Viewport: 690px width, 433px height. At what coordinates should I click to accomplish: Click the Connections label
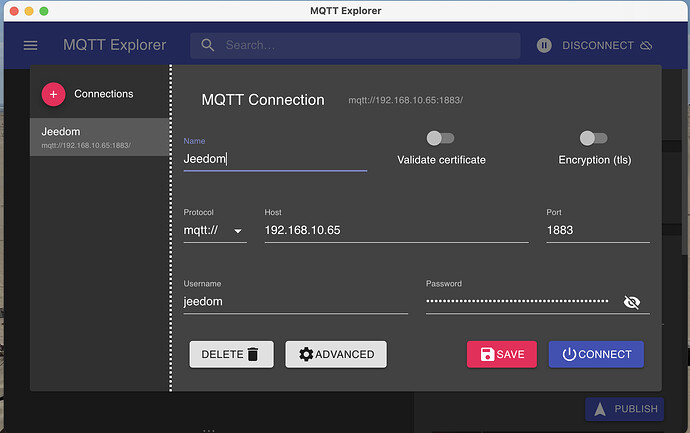[104, 94]
